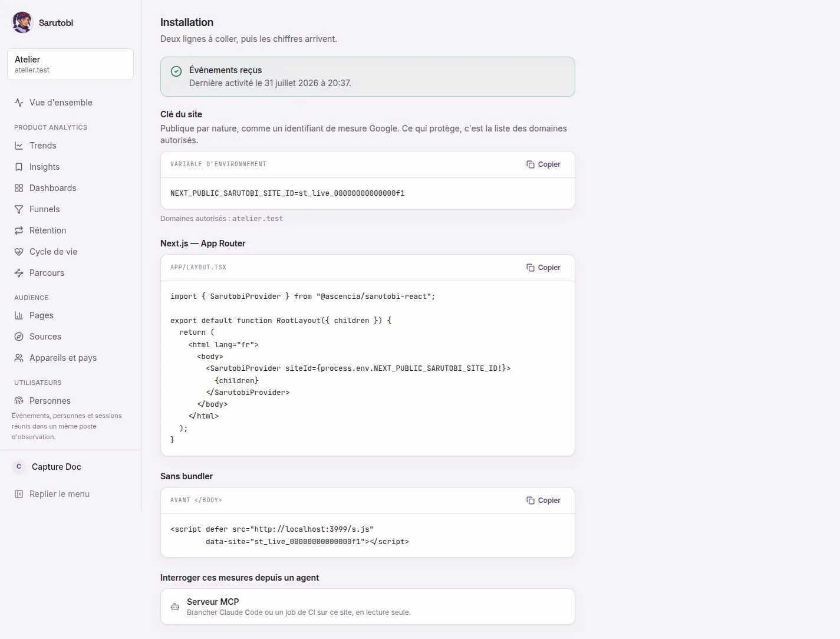
Task: Click the Insights bookmark icon
Action: [19, 167]
